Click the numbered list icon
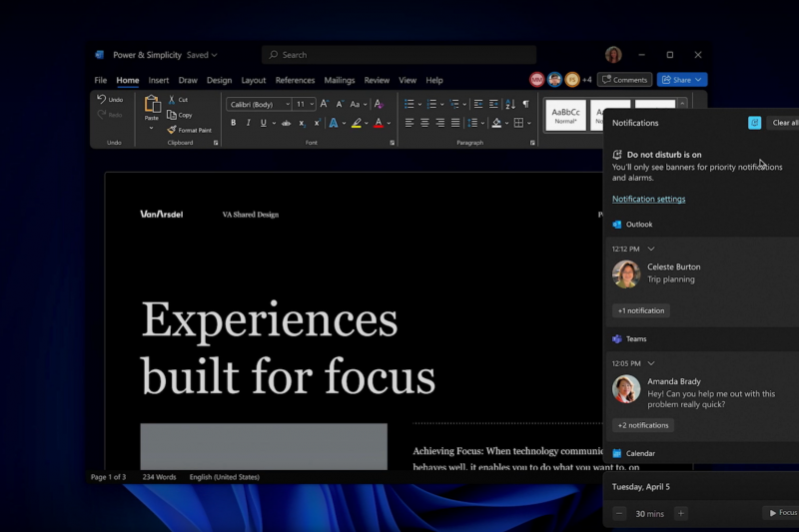799x532 pixels. [x=431, y=104]
